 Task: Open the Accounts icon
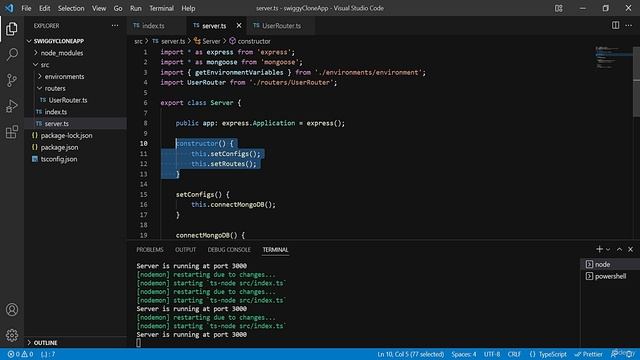(x=12, y=309)
